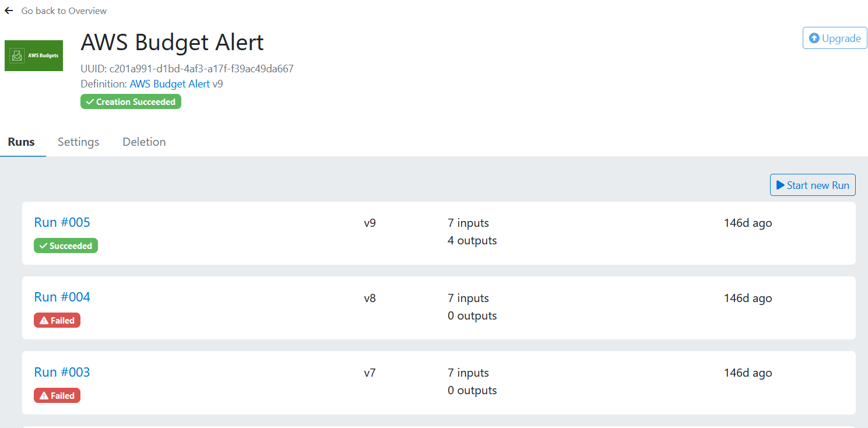This screenshot has width=868, height=428.
Task: Click the Succeeded badge on Run #005
Action: [66, 246]
